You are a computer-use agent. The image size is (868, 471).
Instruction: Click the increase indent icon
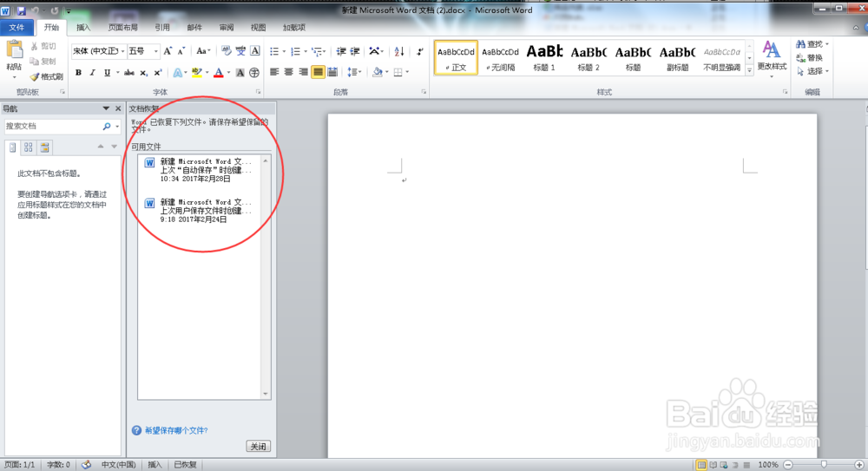(x=355, y=51)
